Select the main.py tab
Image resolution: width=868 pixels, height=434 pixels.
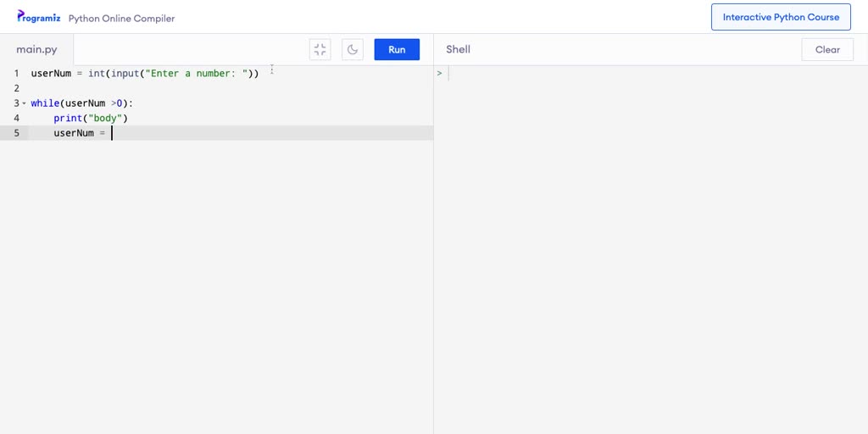pyautogui.click(x=36, y=49)
